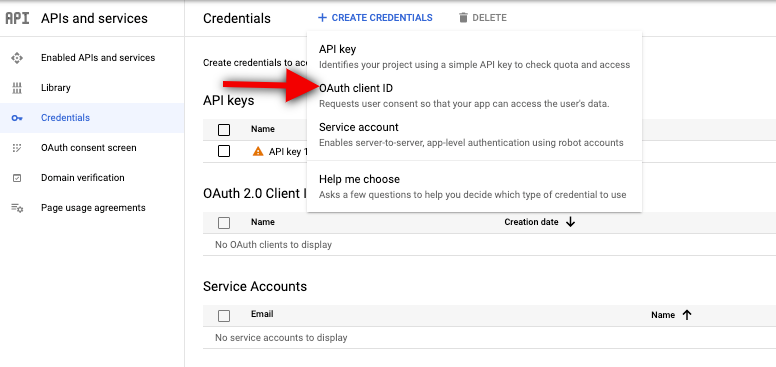Click the Page usage agreements icon

(x=17, y=208)
